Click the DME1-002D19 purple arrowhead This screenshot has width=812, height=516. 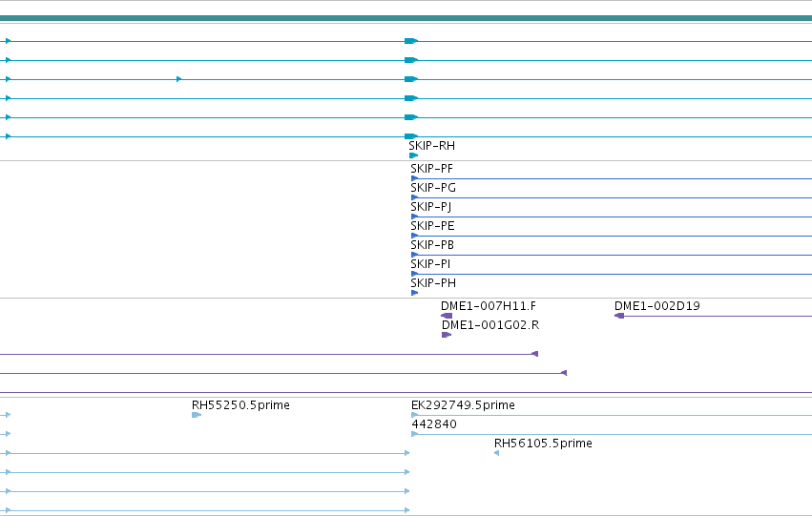coord(619,316)
